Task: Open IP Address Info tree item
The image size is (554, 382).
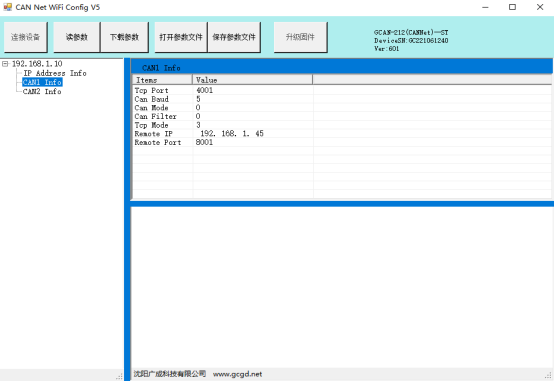Action: point(55,73)
